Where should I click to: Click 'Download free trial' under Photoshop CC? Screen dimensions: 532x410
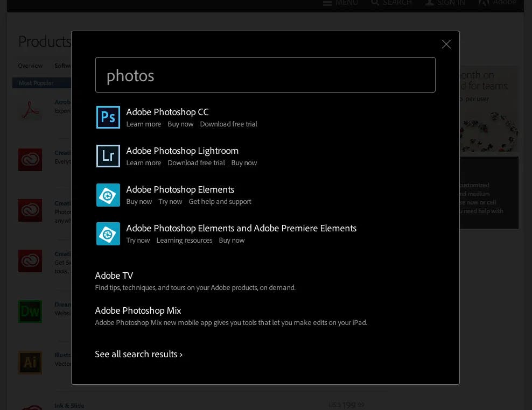229,124
